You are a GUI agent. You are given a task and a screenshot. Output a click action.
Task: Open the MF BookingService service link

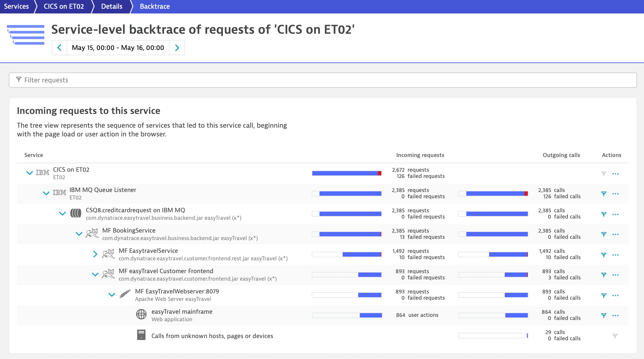click(129, 230)
